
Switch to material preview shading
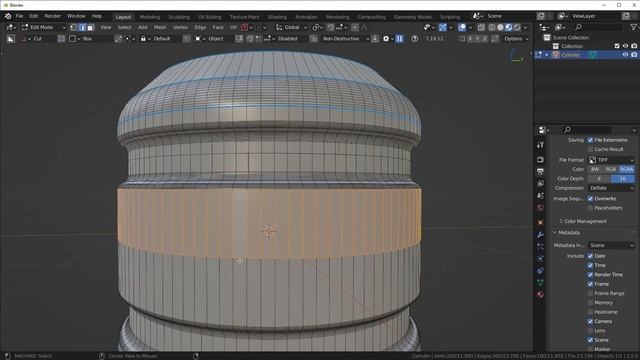509,27
